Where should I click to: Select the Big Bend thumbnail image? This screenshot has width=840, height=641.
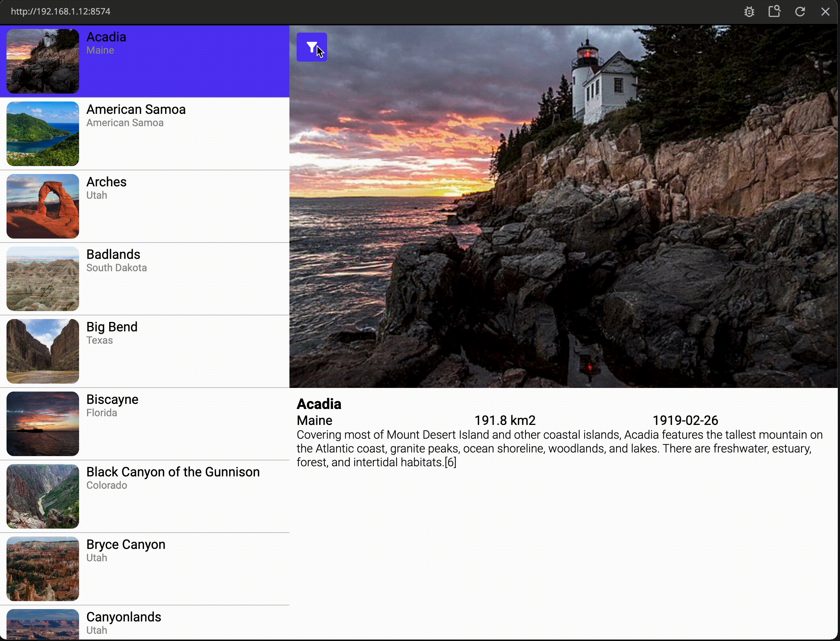[x=43, y=351]
